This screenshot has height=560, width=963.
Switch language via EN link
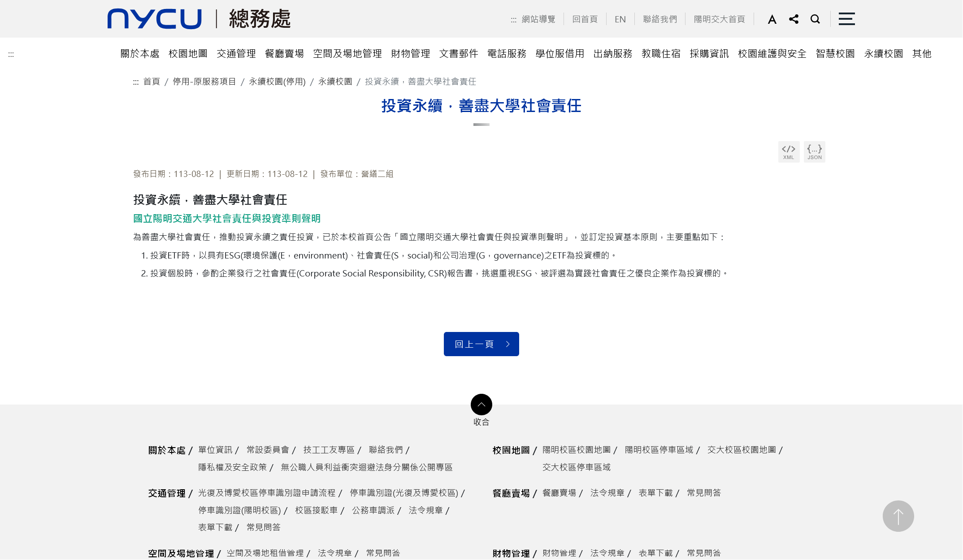tap(620, 19)
